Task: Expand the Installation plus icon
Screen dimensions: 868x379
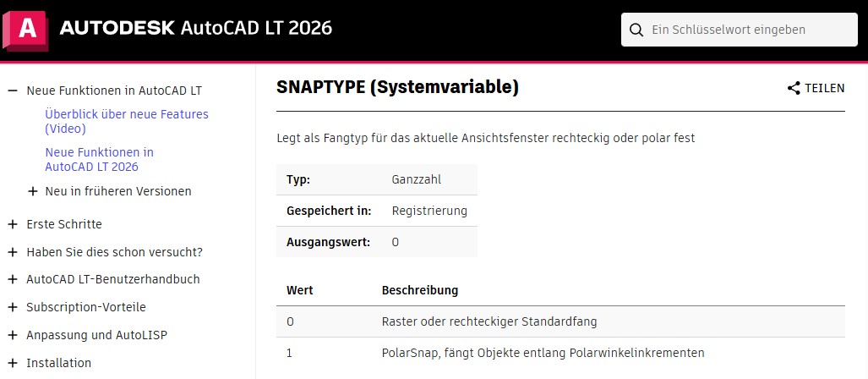Action: click(x=12, y=363)
